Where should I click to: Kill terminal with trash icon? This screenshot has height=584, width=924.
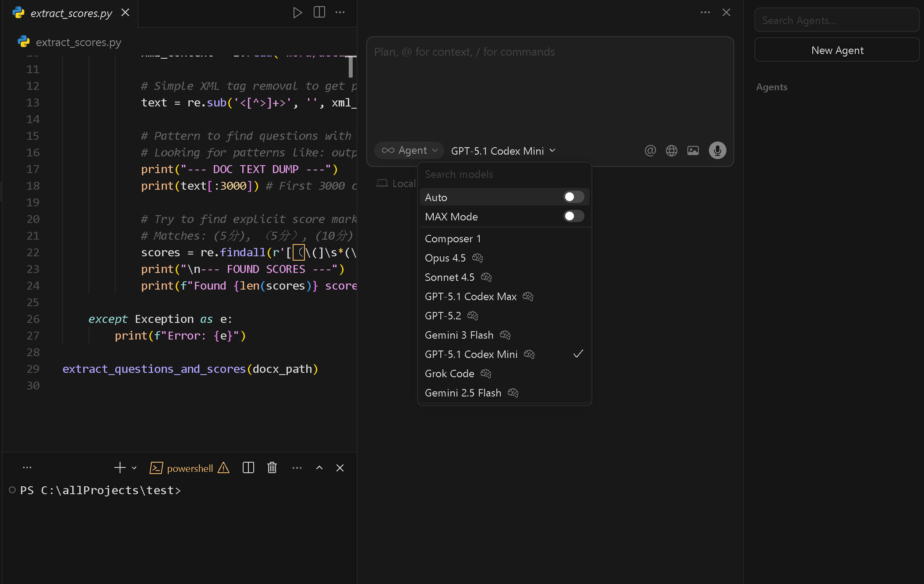272,468
